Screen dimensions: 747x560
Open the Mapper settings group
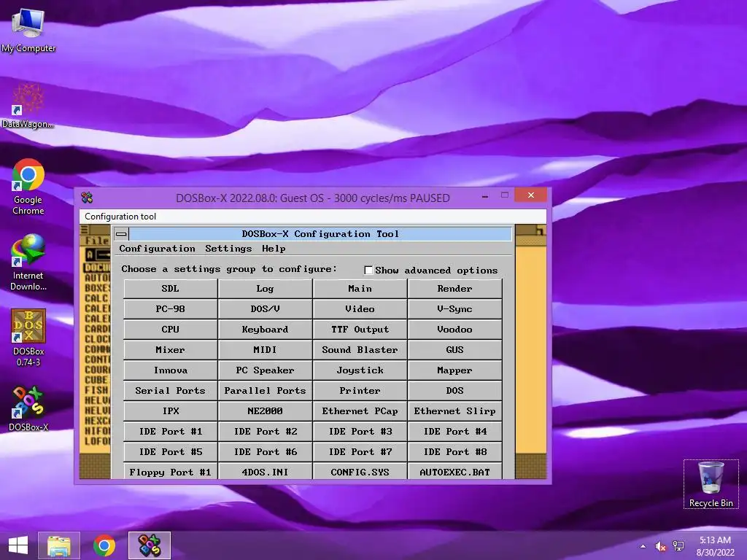coord(454,370)
